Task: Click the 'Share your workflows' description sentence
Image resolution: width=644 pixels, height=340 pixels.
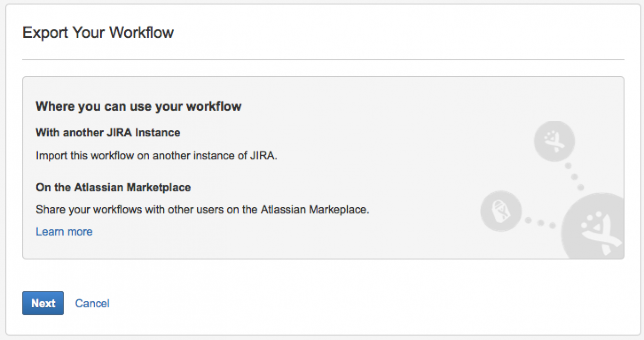Action: click(203, 210)
